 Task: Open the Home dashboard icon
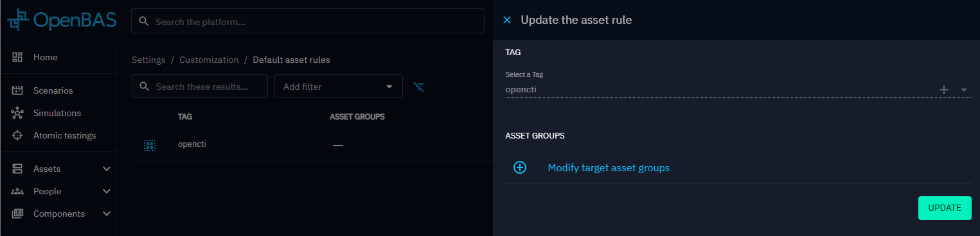(18, 57)
